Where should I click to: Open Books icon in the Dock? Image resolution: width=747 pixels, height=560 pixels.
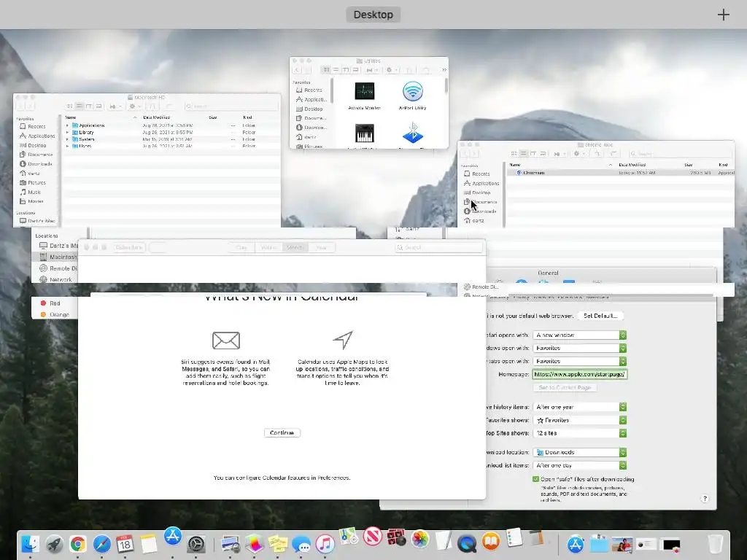[x=491, y=541]
